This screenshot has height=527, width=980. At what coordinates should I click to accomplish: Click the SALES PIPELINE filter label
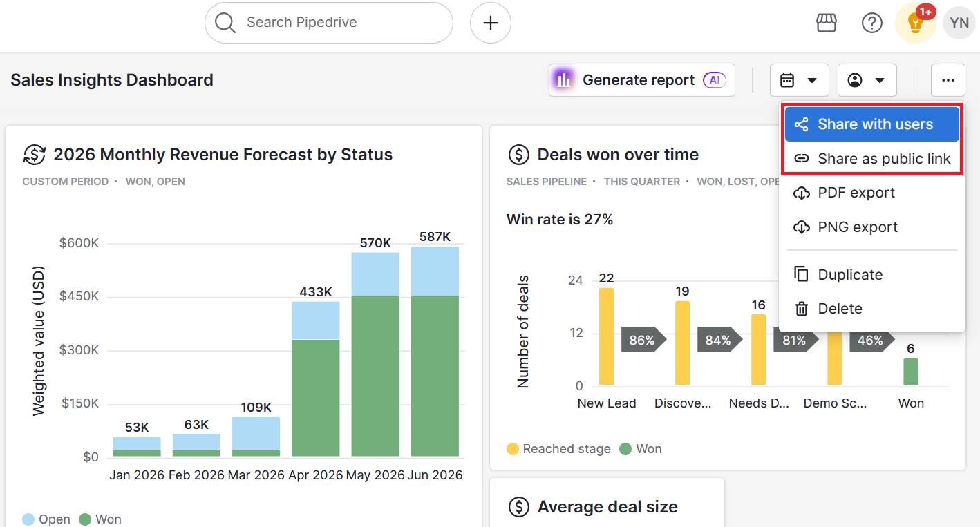coord(547,182)
